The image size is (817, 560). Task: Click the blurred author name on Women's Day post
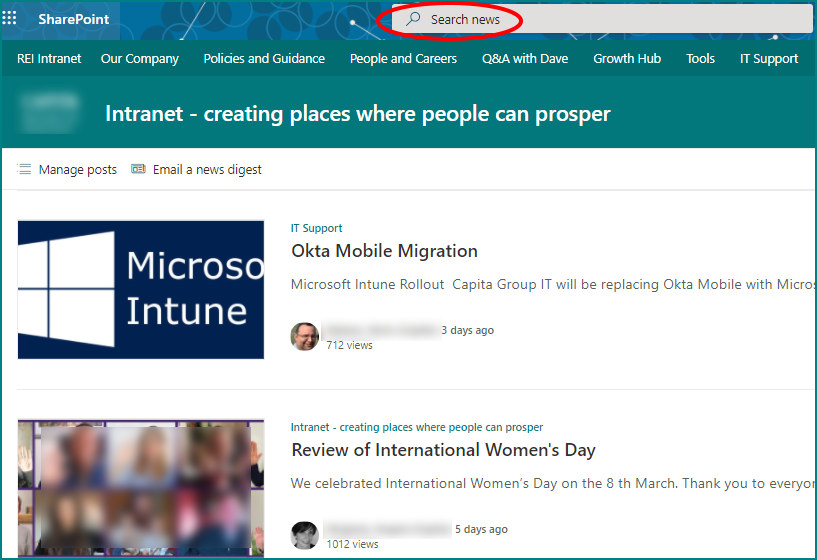pos(387,529)
